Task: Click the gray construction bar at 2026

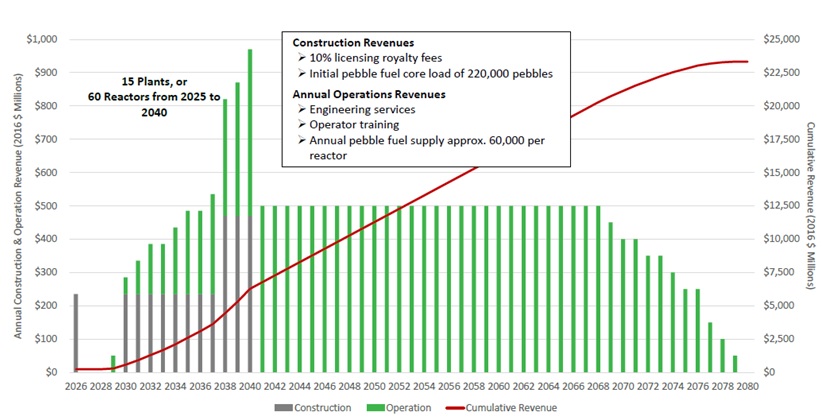Action: pos(76,332)
